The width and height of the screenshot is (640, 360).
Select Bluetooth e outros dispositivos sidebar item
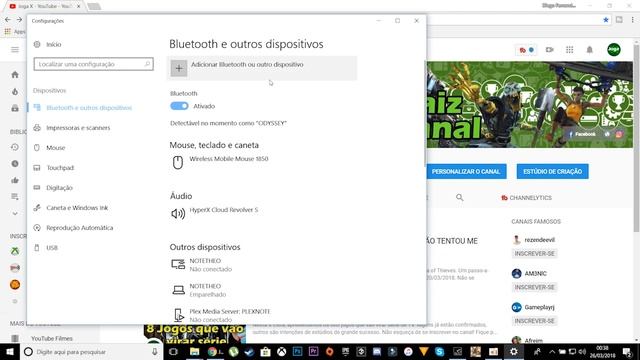[x=89, y=108]
